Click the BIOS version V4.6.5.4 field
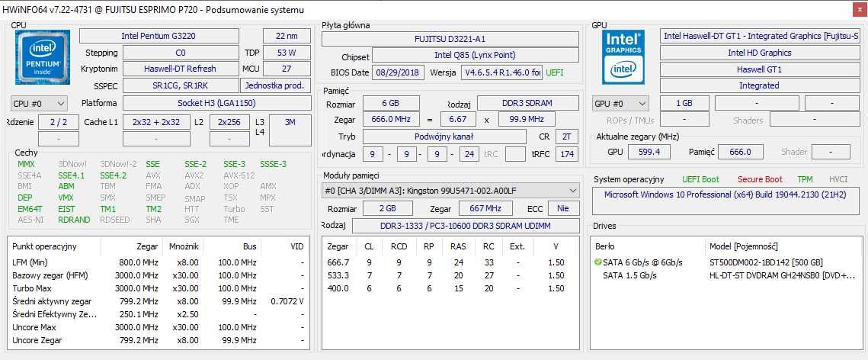The height and width of the screenshot is (360, 868). coord(502,72)
